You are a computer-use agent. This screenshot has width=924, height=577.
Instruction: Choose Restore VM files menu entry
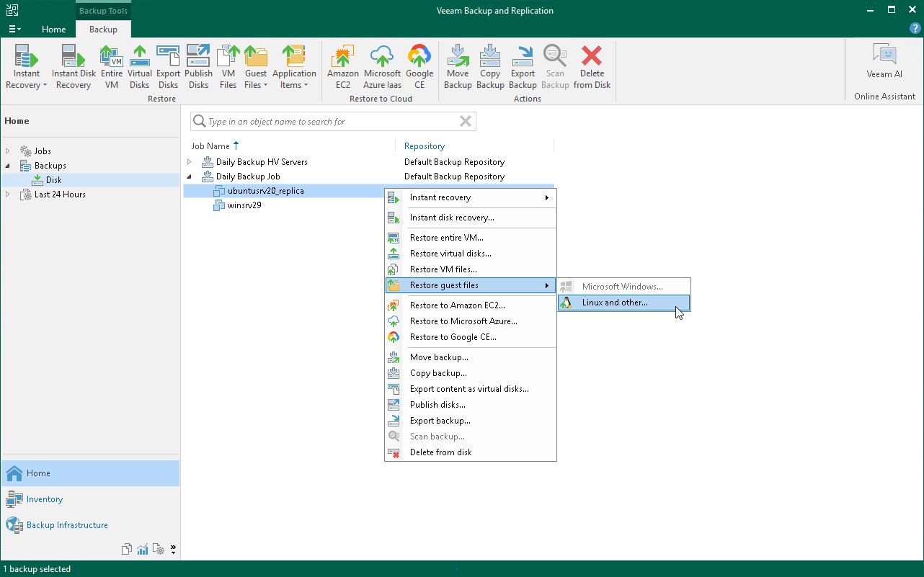coord(471,269)
